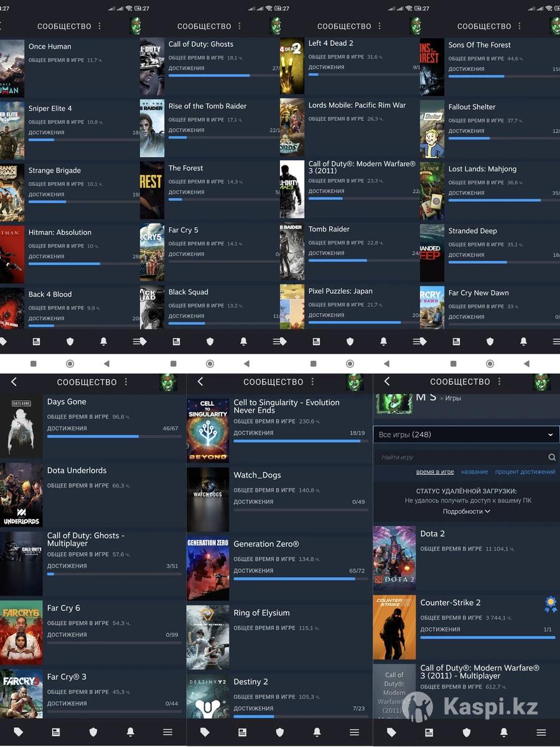This screenshot has height=747, width=560.
Task: Tap the back arrow above the Все игры dropdown
Action: (387, 382)
